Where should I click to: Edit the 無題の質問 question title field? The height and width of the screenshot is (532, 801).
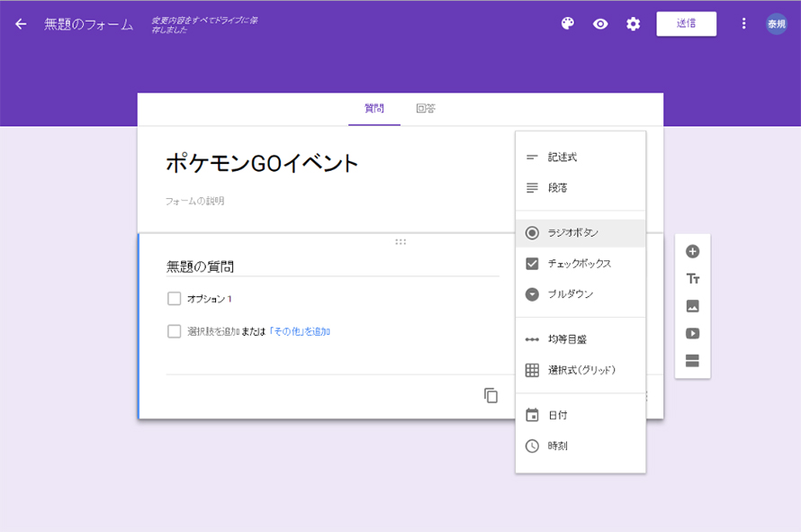tap(333, 266)
